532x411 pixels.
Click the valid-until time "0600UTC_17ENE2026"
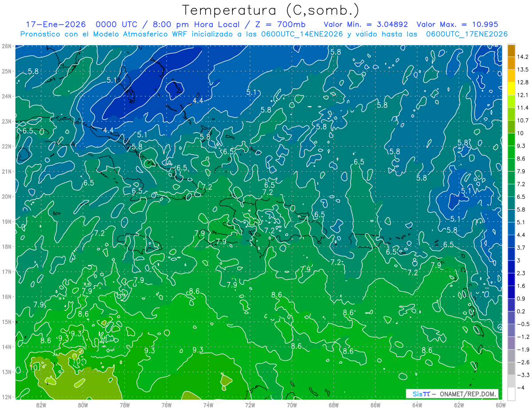click(x=466, y=34)
